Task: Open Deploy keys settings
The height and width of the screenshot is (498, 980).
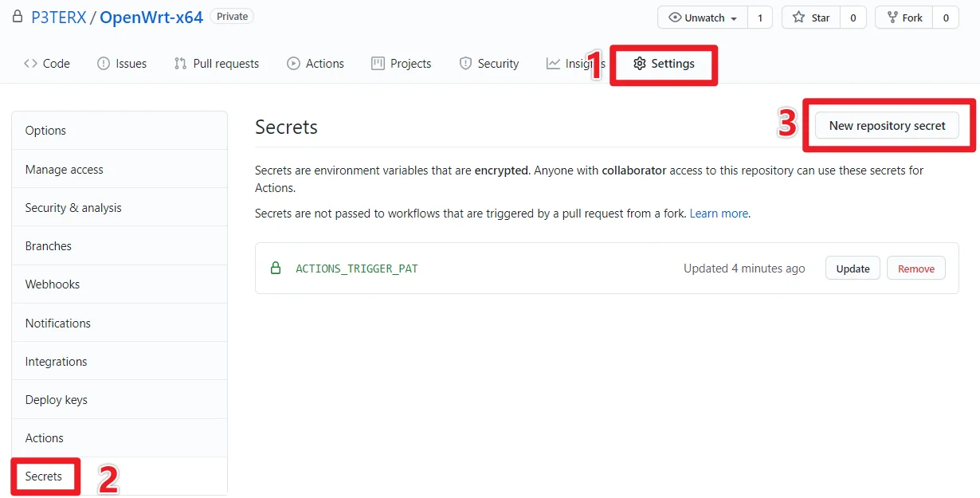Action: tap(120, 399)
